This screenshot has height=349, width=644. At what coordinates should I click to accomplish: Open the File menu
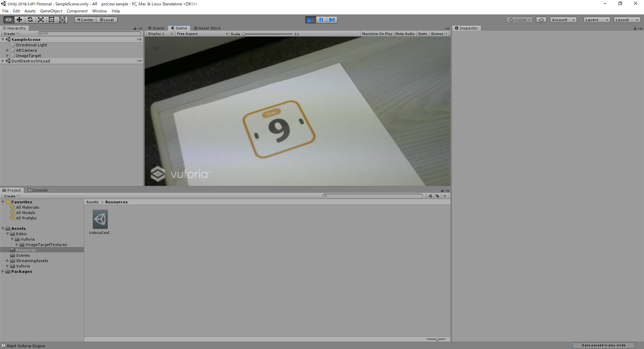pos(5,11)
